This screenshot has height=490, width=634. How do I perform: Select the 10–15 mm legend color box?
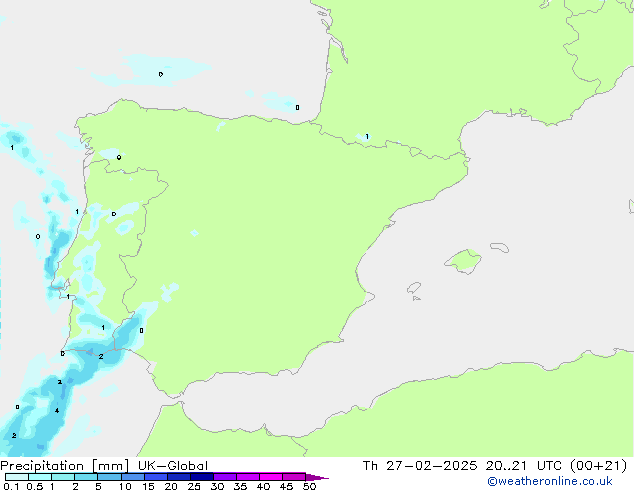coord(132,477)
